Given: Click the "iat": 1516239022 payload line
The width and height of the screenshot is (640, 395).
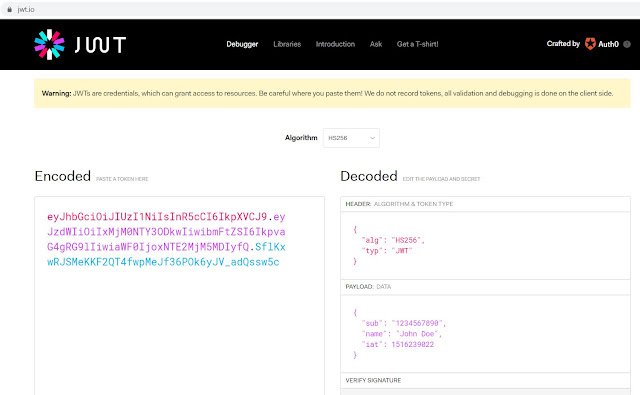Looking at the screenshot, I should [398, 344].
